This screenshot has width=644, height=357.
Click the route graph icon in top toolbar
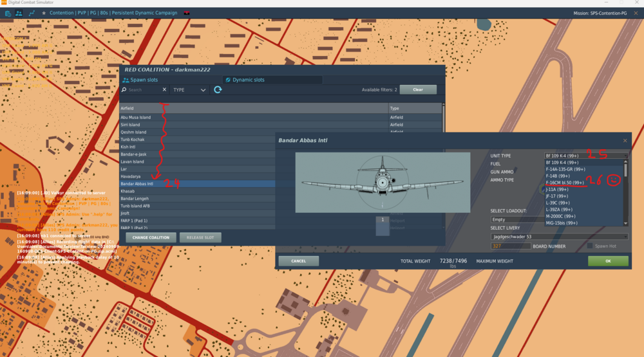click(x=32, y=13)
